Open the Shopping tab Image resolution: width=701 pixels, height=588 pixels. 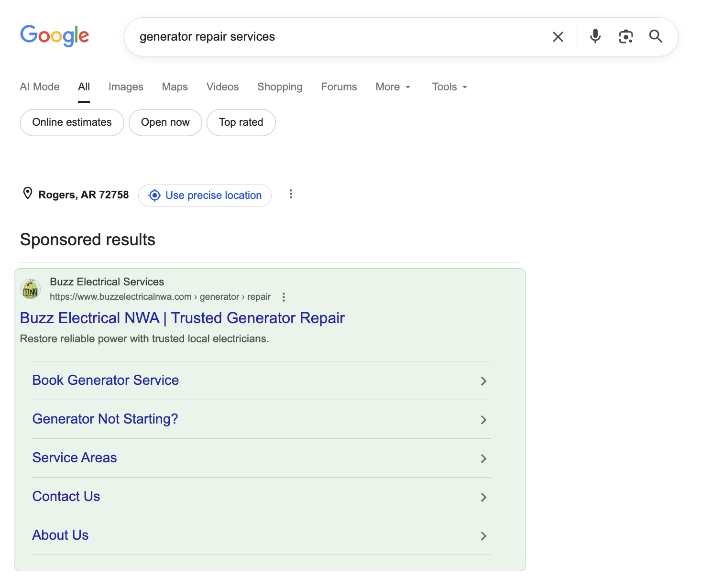point(280,87)
